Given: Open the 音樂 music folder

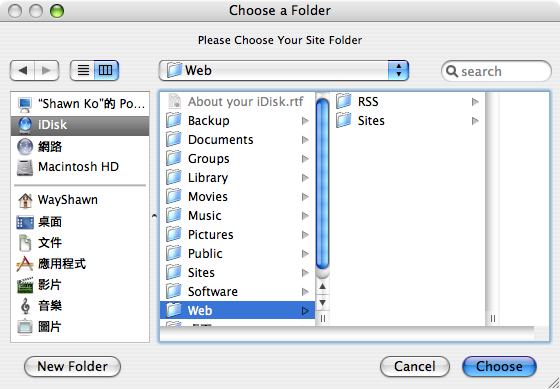Looking at the screenshot, I should 80,306.
